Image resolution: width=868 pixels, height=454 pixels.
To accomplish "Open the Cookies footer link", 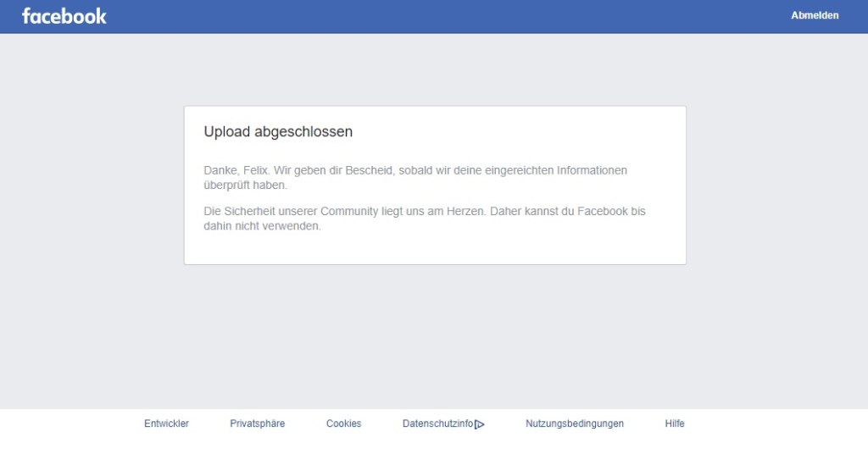I will [343, 424].
